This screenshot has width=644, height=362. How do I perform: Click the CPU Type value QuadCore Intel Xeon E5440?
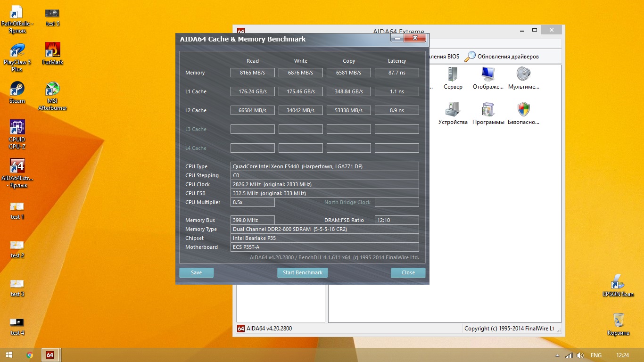tap(325, 166)
